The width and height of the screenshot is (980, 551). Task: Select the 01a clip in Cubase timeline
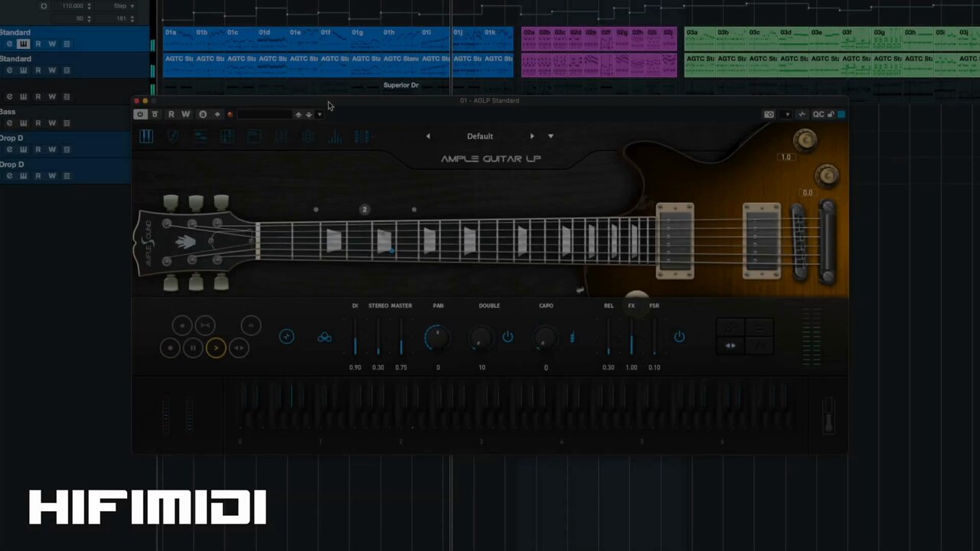pos(178,38)
